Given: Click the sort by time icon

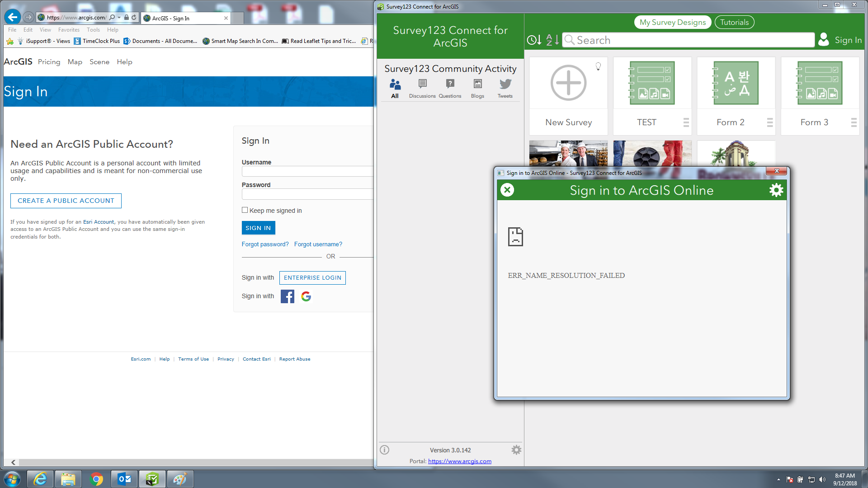Looking at the screenshot, I should click(x=534, y=40).
